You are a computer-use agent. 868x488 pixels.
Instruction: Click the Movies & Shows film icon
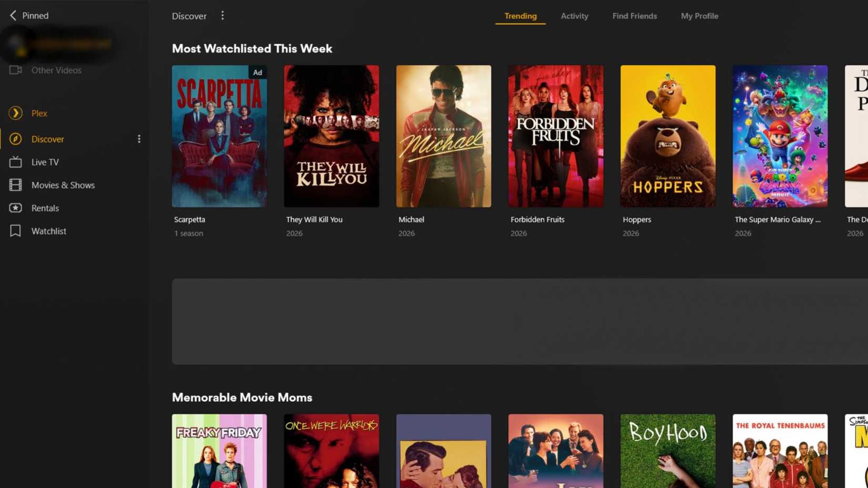15,185
